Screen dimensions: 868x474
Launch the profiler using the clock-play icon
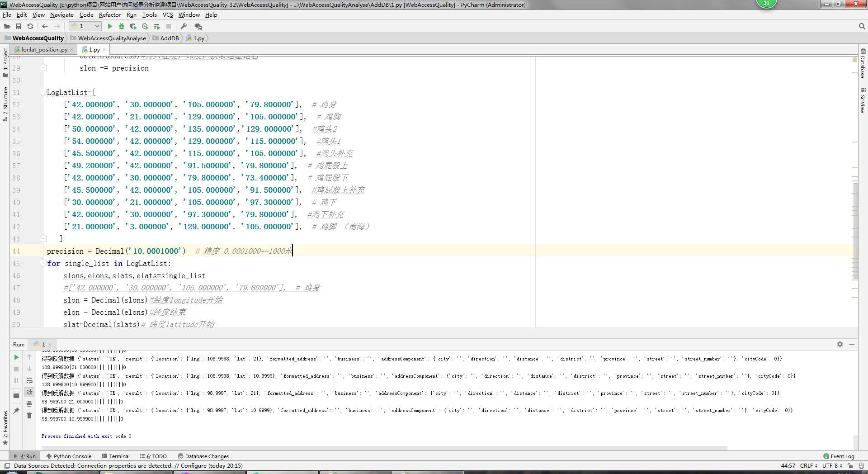[x=145, y=26]
